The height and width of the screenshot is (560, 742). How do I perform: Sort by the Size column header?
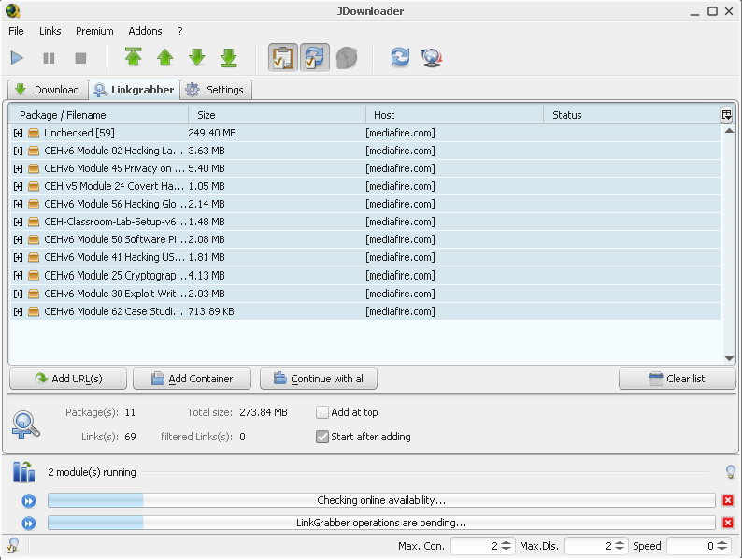(277, 115)
